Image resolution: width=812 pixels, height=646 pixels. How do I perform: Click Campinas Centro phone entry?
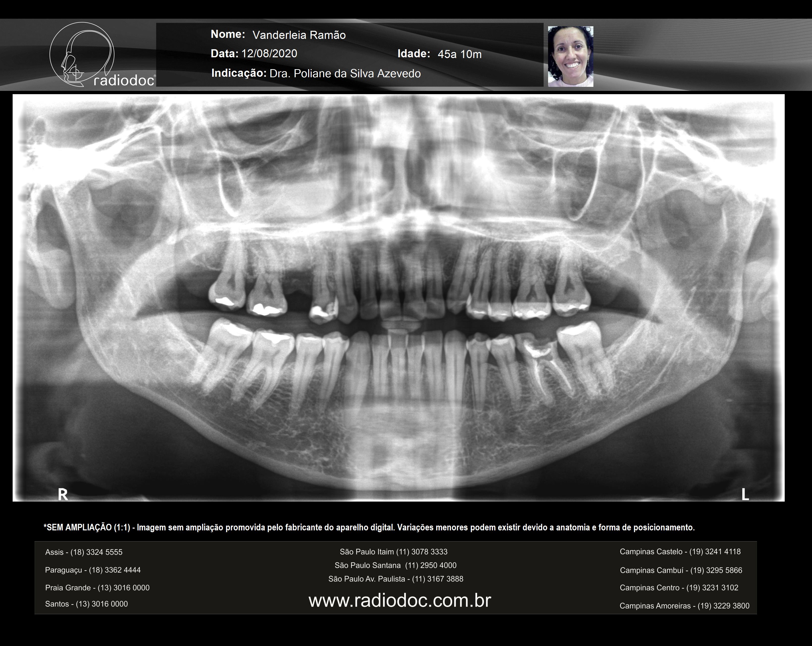679,588
